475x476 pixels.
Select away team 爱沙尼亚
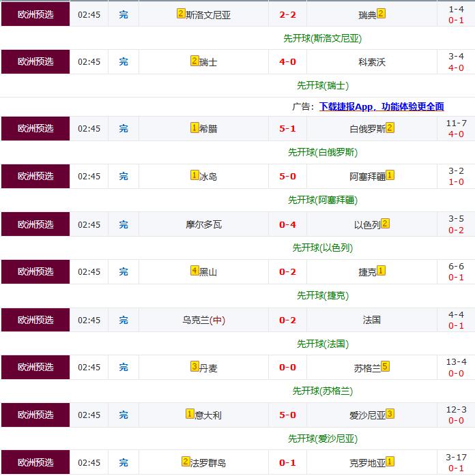tap(367, 415)
